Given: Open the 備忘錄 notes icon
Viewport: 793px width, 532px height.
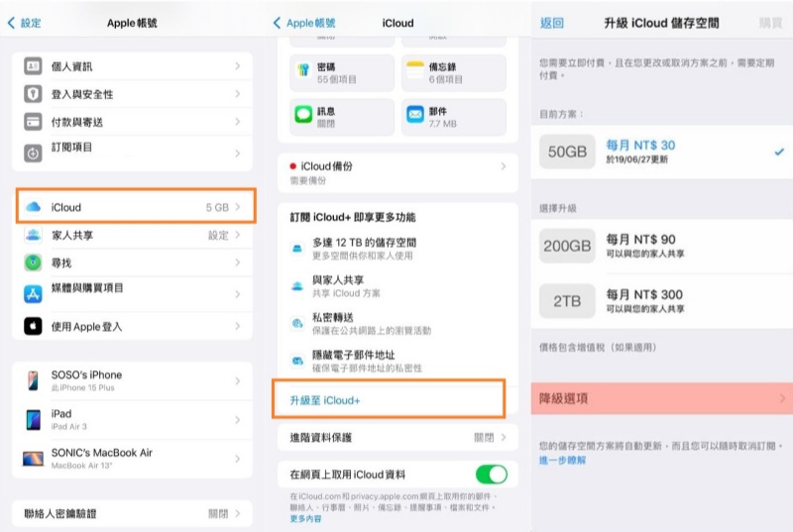Looking at the screenshot, I should 415,70.
